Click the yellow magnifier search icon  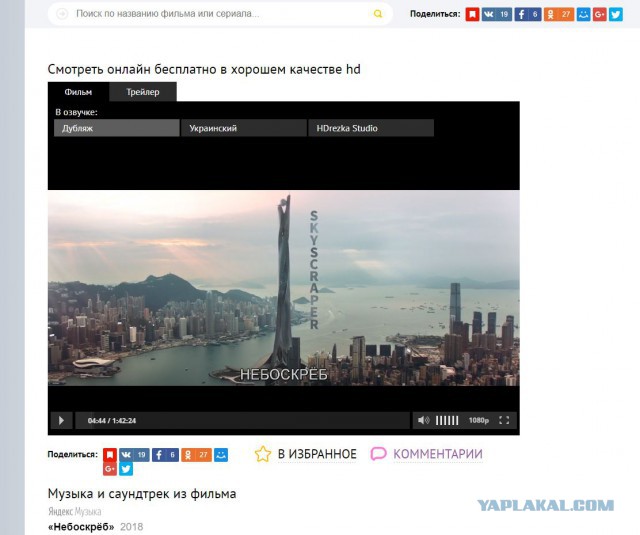click(x=378, y=14)
